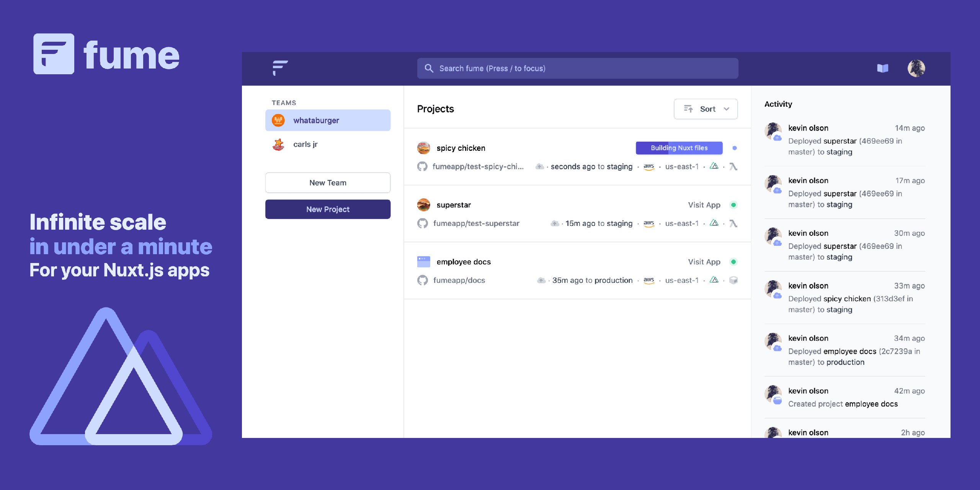Click the search magnifier icon
980x490 pixels.
tap(429, 69)
